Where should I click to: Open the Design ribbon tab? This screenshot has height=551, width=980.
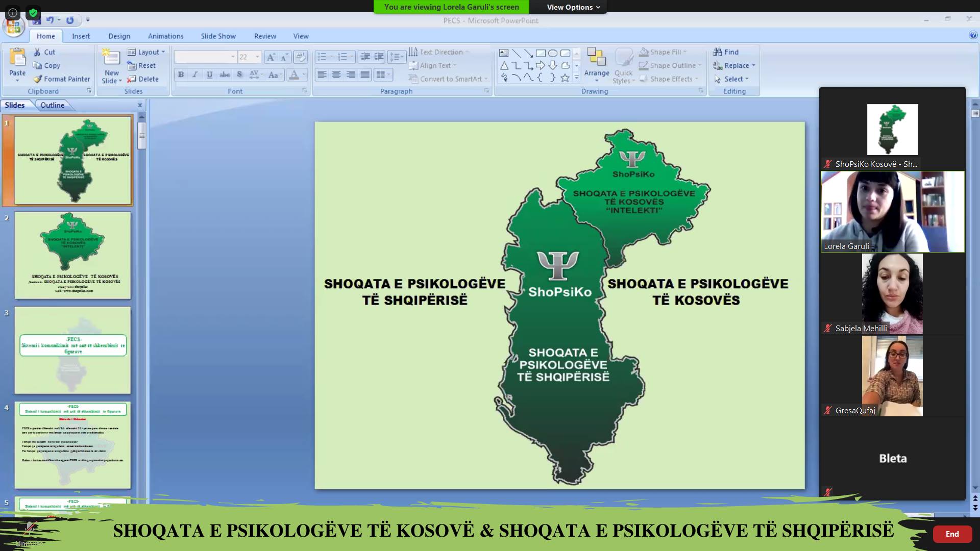(x=119, y=36)
